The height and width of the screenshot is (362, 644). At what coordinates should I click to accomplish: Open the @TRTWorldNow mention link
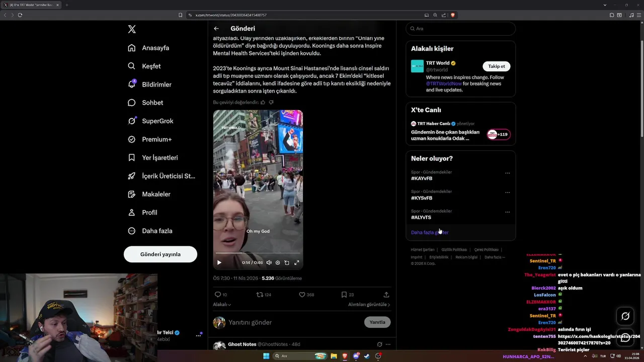444,83
